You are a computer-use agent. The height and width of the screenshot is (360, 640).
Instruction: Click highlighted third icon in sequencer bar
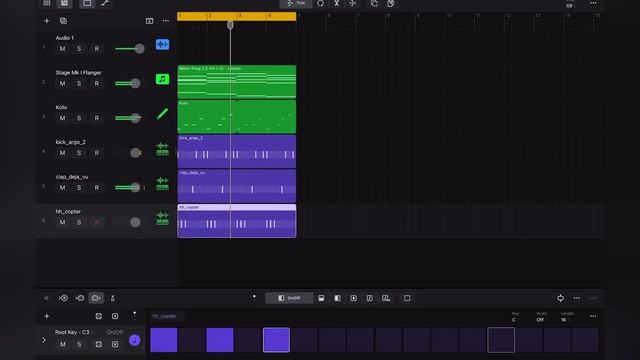96,298
